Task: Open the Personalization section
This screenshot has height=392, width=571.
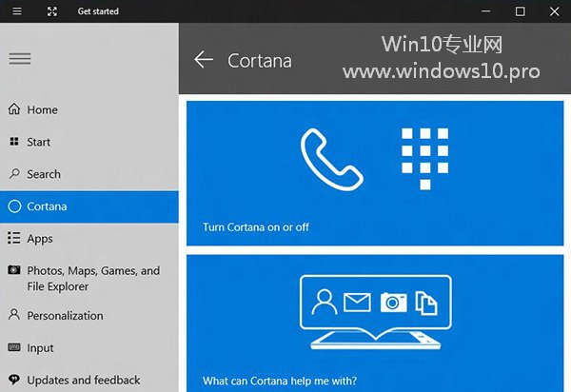Action: (89, 316)
